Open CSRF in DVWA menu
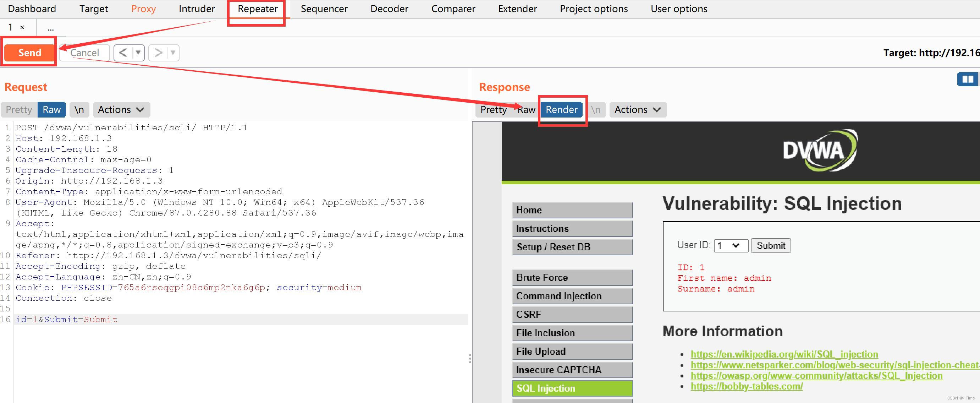The image size is (980, 403). (573, 314)
